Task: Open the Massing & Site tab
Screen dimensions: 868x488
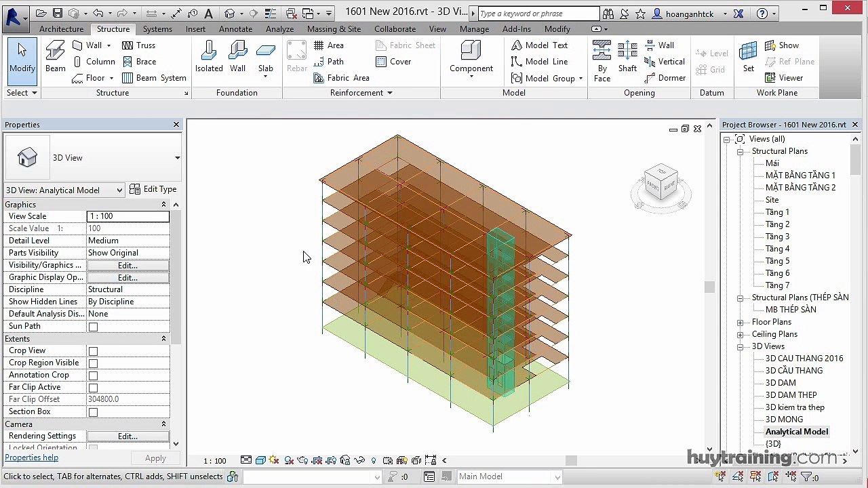Action: coord(334,29)
